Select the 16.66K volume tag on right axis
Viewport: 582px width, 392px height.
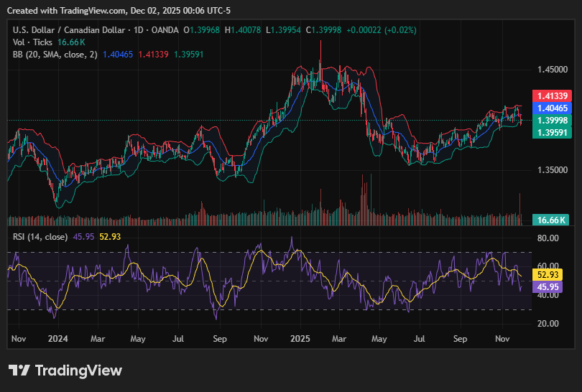550,220
